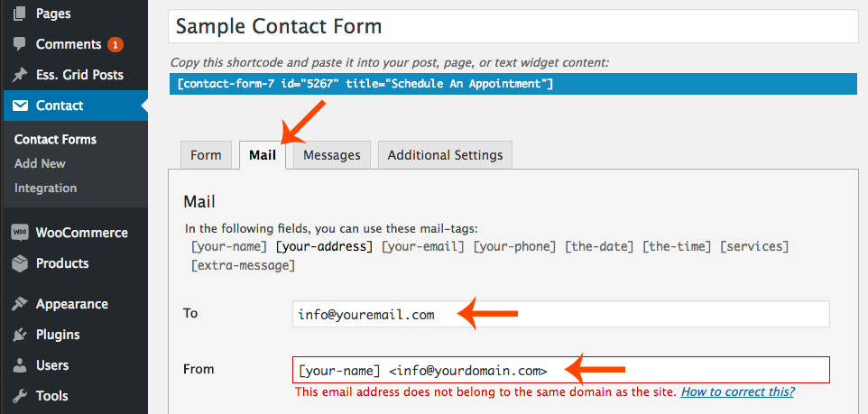Image resolution: width=868 pixels, height=414 pixels.
Task: Click the Ess. Grid Posts pin icon
Action: (x=20, y=75)
